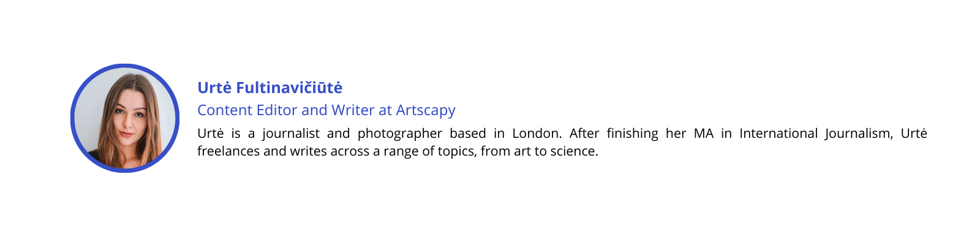Click the word Editor in the subtitle
Screen dimensions: 980x245
277,110
